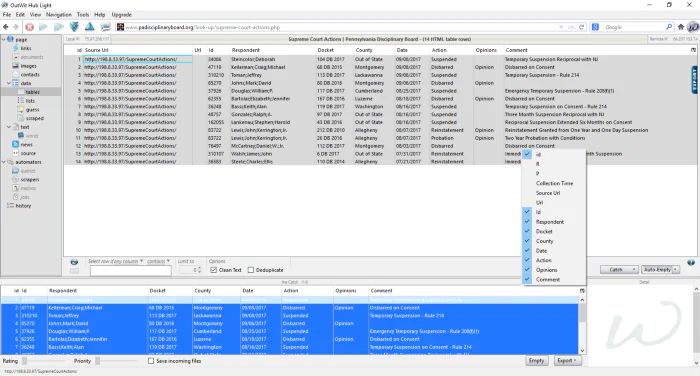Open the links view in sidebar
Image resolution: width=700 pixels, height=376 pixels.
[x=26, y=48]
